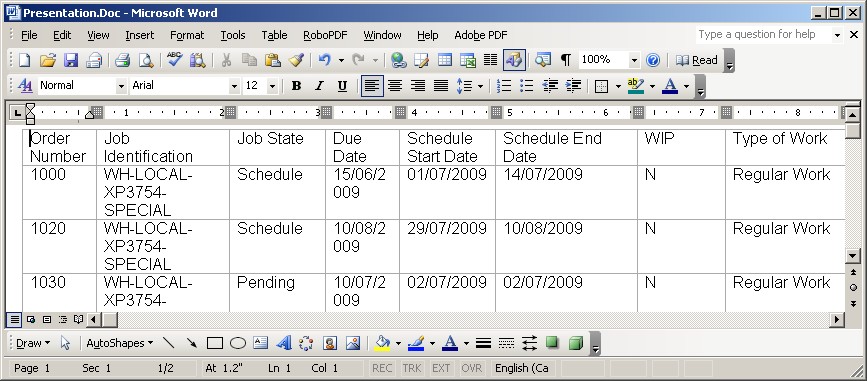Open the Print Preview icon
Image resolution: width=867 pixels, height=381 pixels.
[145, 60]
